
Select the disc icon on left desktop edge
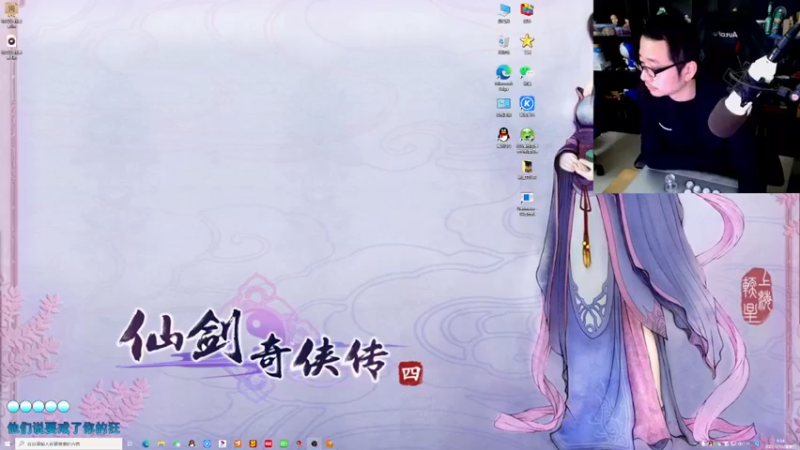(11, 46)
